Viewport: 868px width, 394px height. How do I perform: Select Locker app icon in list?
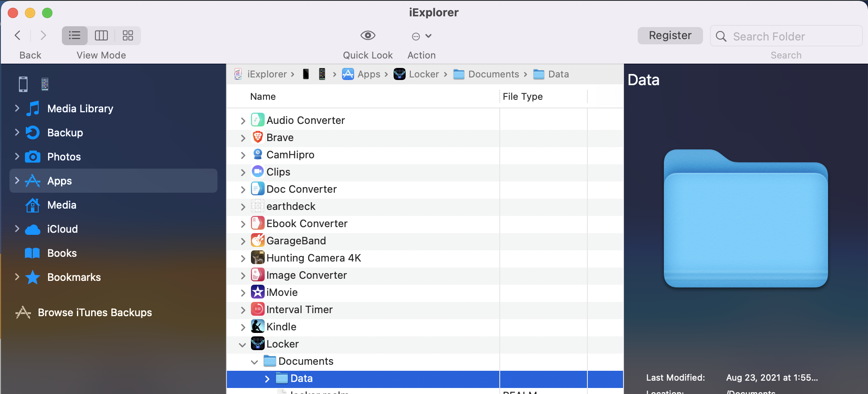[258, 344]
